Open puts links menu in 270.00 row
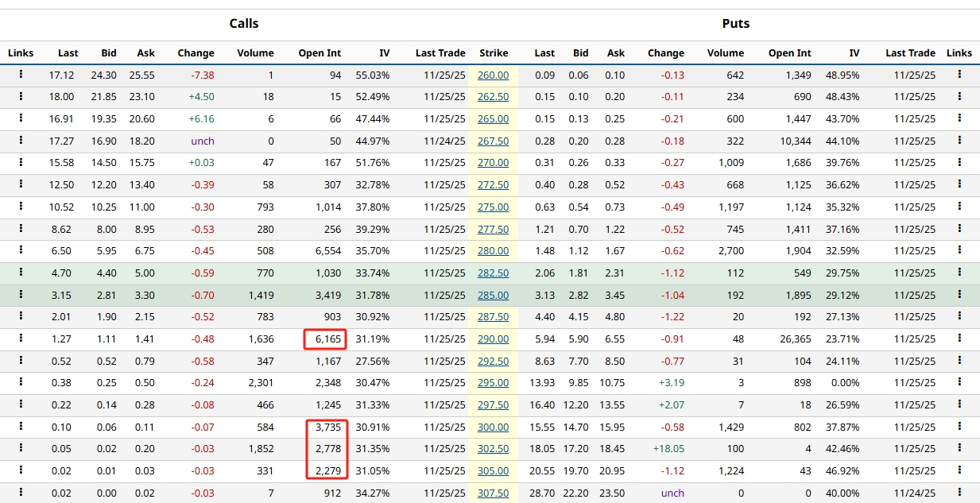Screen dimensions: 980x503 click(959, 163)
